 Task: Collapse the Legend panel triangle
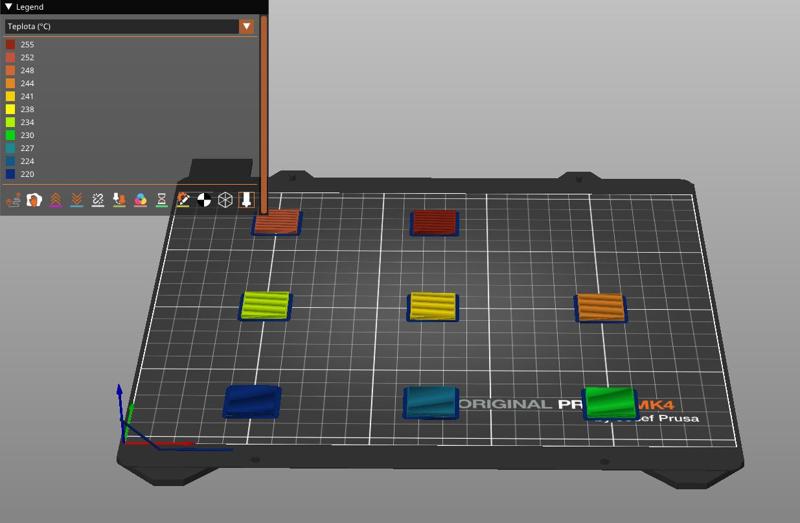tap(9, 7)
